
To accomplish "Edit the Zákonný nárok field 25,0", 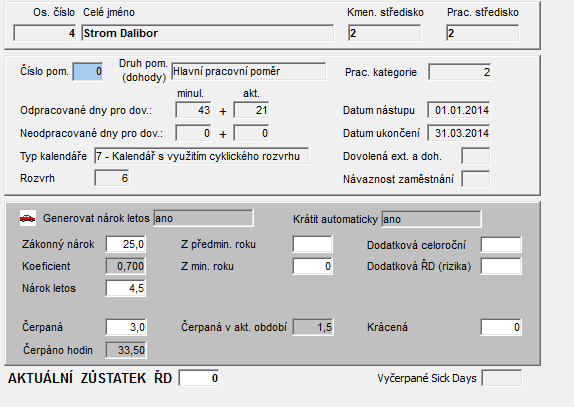I will coord(126,244).
